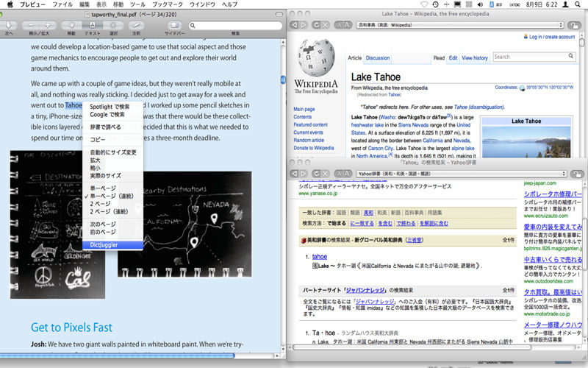Viewport: 588px width, 368px height.
Task: Open the Wikipedia Edit tab
Action: click(453, 58)
